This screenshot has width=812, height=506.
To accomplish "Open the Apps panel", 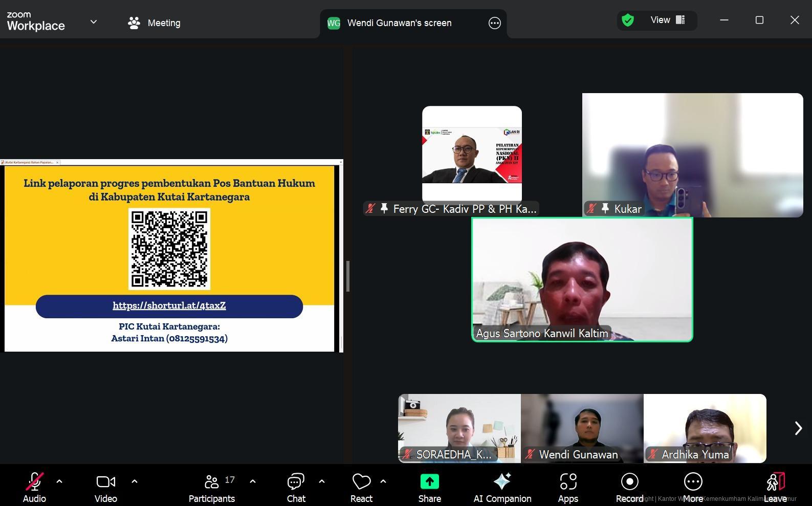I will click(x=568, y=488).
